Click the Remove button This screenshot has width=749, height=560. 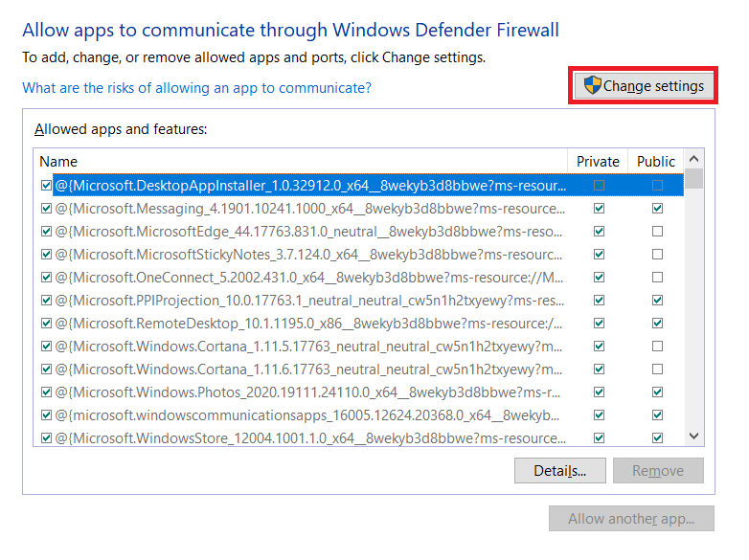coord(658,470)
